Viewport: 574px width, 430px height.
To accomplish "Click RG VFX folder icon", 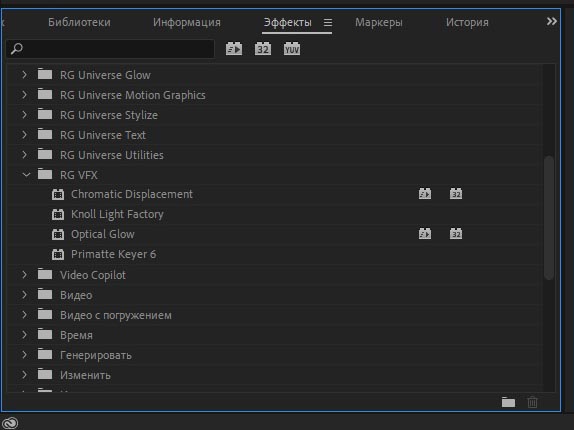I will point(45,174).
